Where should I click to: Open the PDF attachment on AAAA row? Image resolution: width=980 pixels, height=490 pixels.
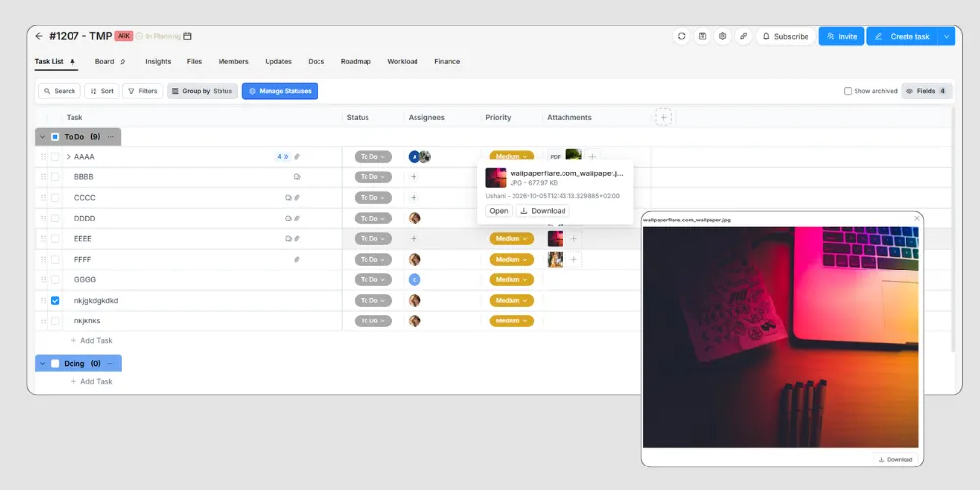pos(555,157)
